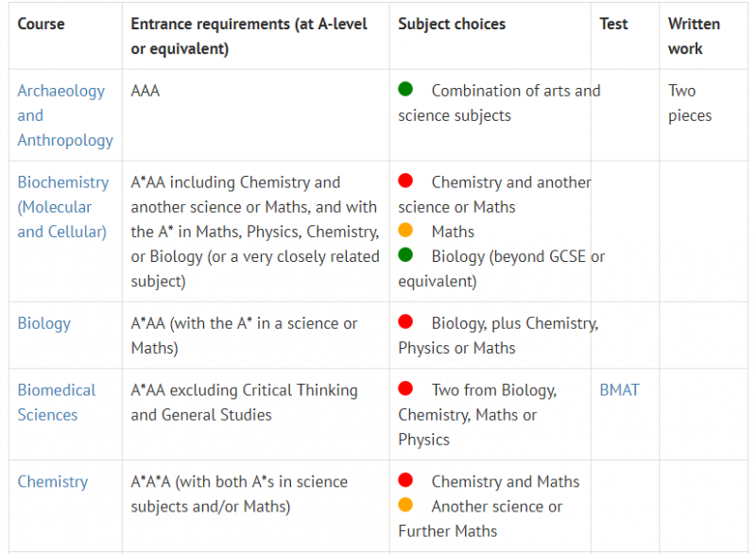The width and height of the screenshot is (756, 554).
Task: Click red dot beside Chemistry and another science
Action: (x=405, y=181)
